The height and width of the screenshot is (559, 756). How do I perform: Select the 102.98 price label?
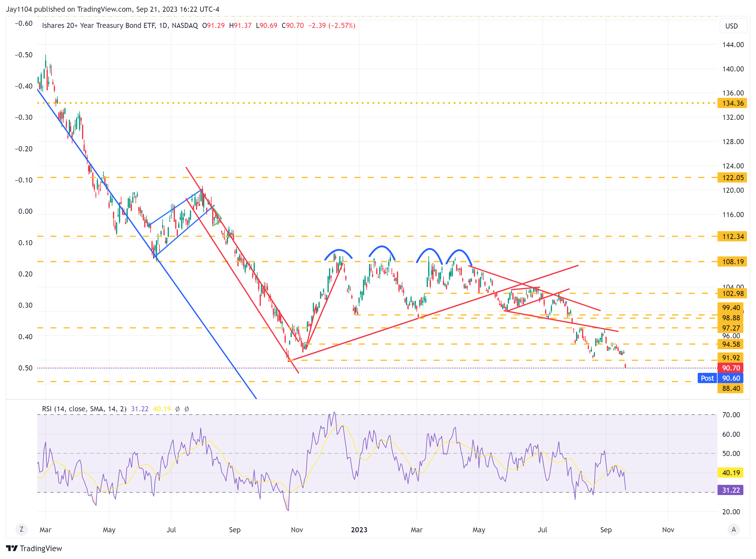coord(732,293)
